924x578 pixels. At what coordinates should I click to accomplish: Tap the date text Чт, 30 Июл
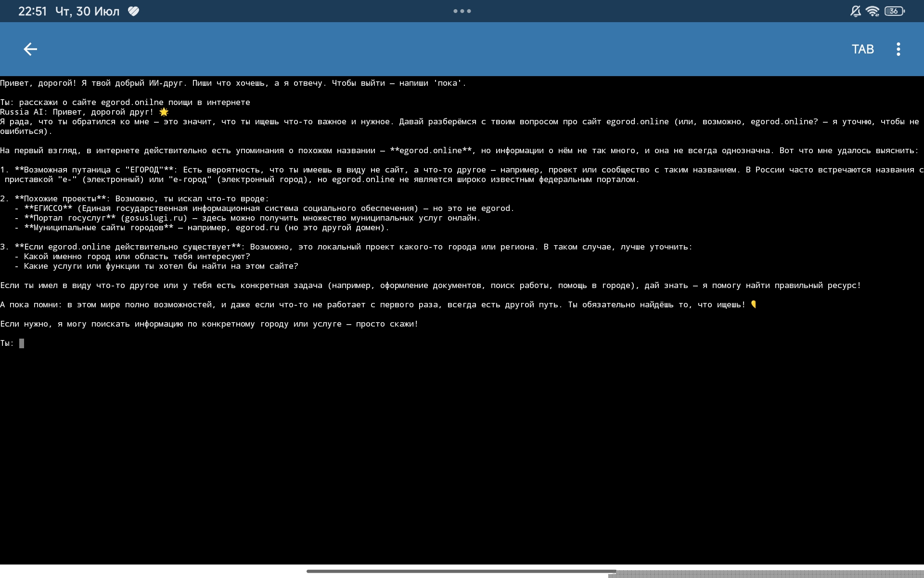coord(87,11)
